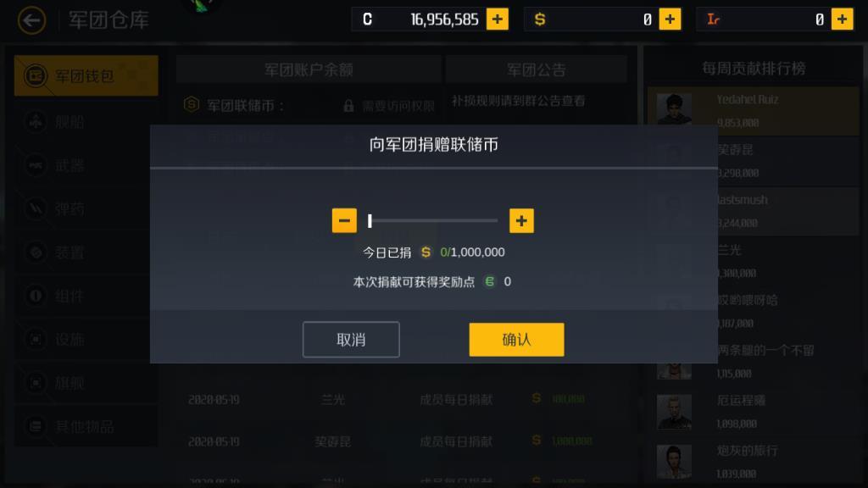Increase donation with the plus button
This screenshot has width=868, height=488.
pyautogui.click(x=521, y=221)
